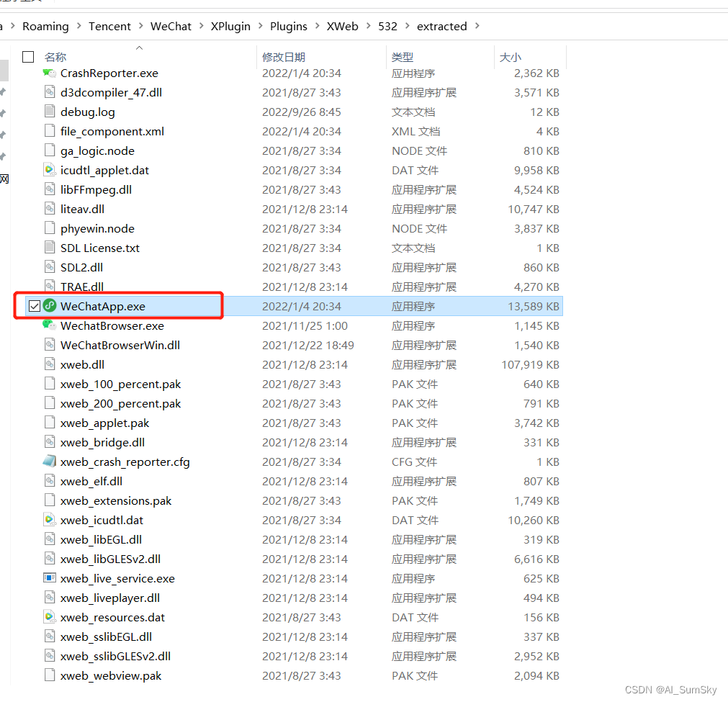Go to Tencent folder in breadcrumb

(x=109, y=27)
